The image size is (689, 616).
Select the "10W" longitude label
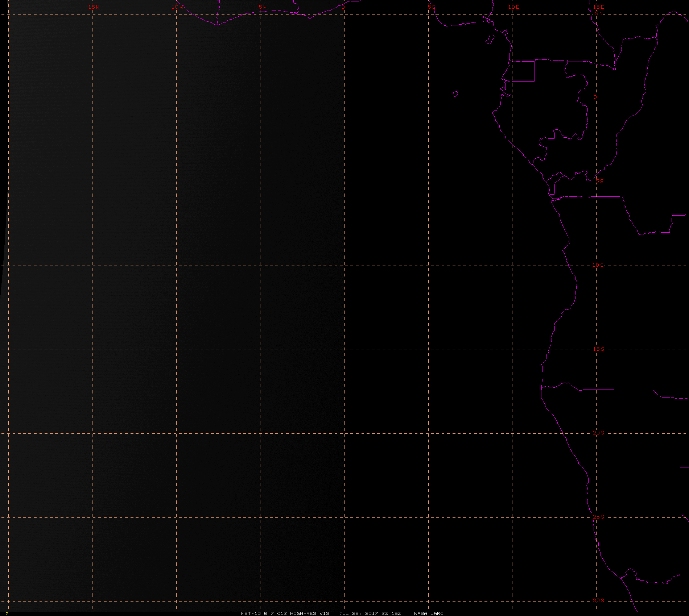178,7
